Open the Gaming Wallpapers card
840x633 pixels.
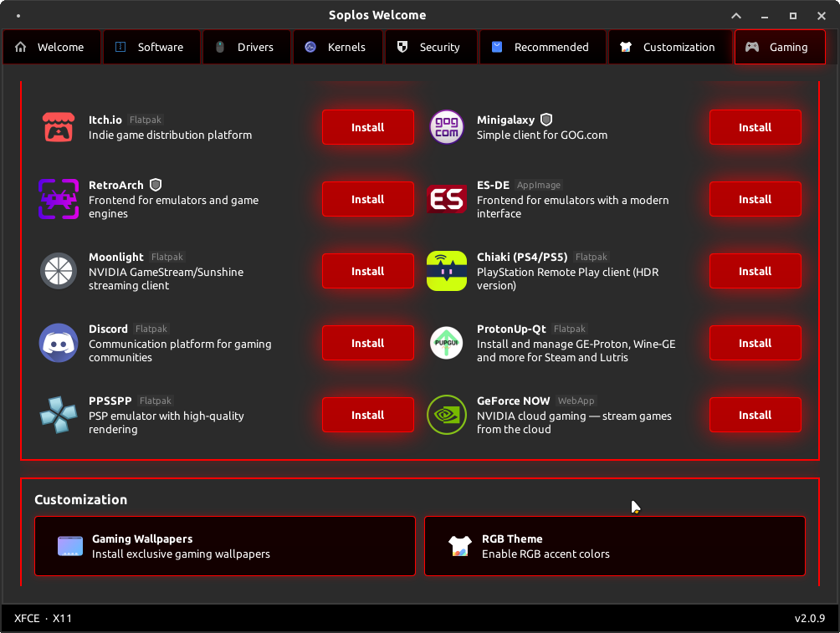point(225,546)
